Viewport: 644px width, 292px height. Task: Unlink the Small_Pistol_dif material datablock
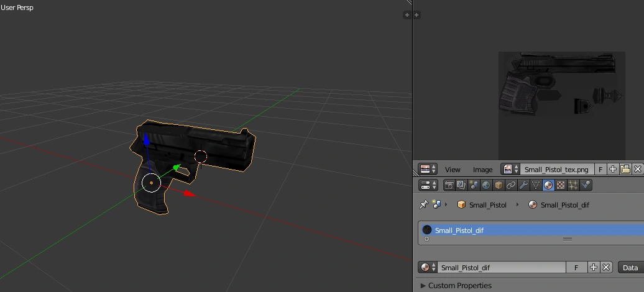tap(606, 267)
